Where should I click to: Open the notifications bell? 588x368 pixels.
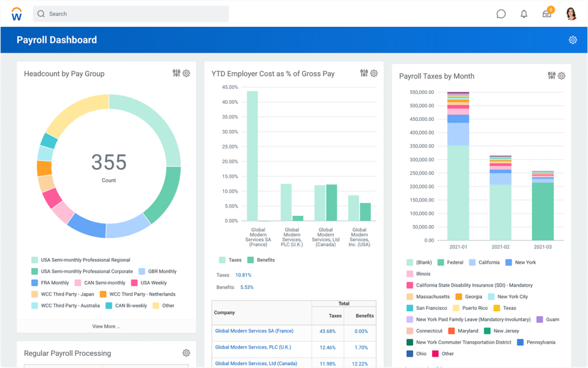(x=524, y=14)
